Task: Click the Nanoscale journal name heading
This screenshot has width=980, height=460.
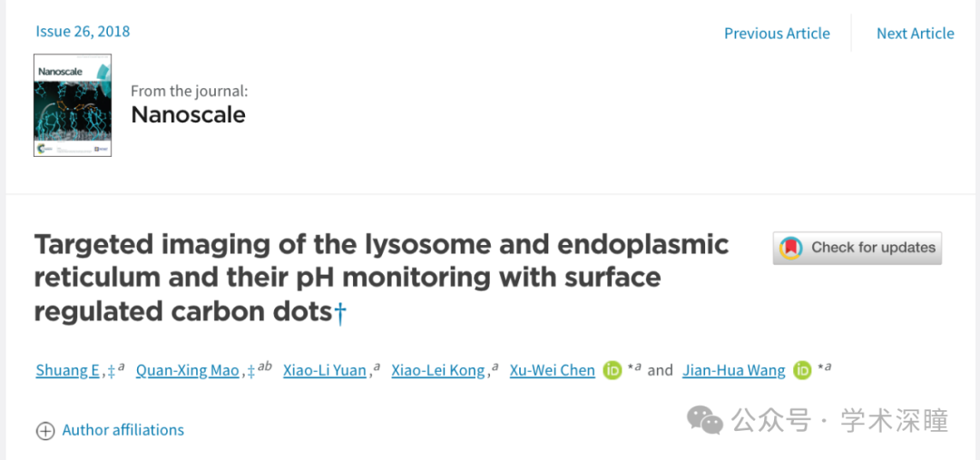Action: 188,115
